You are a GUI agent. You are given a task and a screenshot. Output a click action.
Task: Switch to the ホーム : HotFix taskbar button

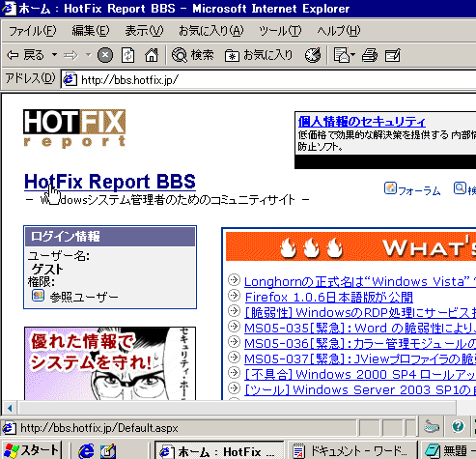(219, 451)
